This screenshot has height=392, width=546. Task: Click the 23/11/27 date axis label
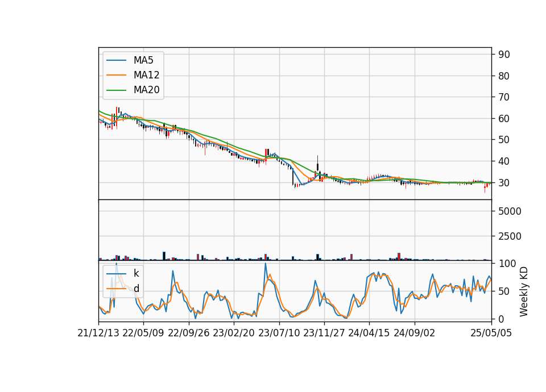click(x=324, y=333)
